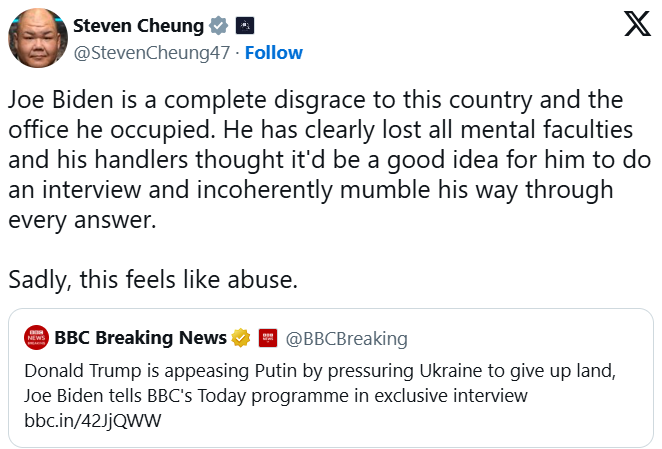Open the BBC Breaking News account name
Viewport: 662px width, 449px height.
click(x=140, y=337)
